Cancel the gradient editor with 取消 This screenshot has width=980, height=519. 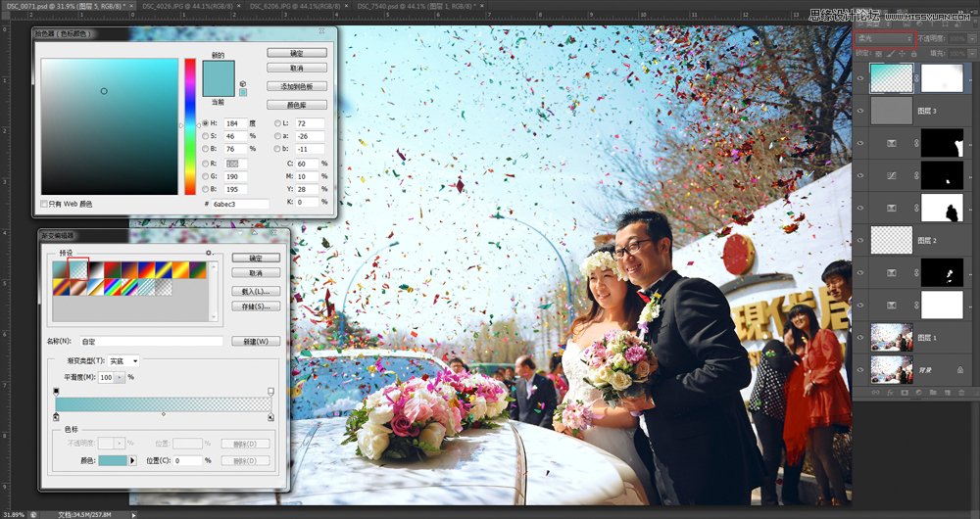point(256,273)
